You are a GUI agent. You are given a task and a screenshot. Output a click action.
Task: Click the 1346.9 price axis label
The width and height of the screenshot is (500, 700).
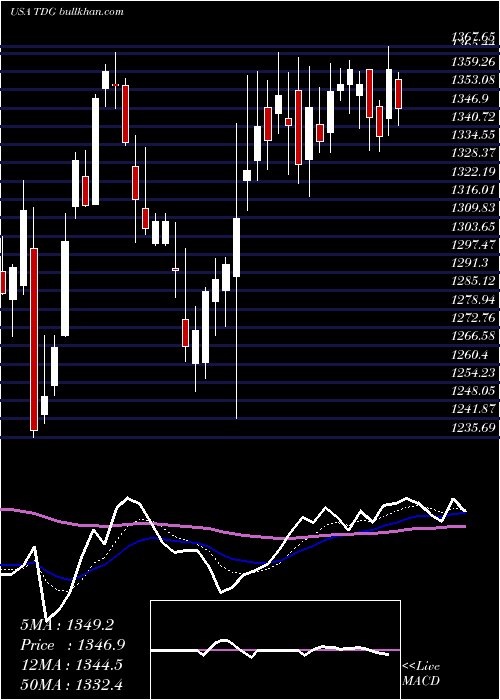pos(471,98)
